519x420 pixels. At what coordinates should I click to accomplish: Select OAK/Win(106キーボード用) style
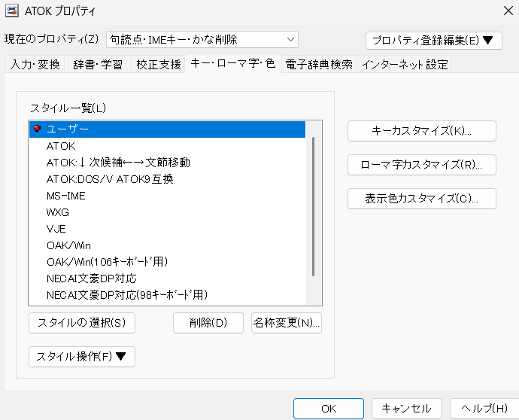coord(167,262)
